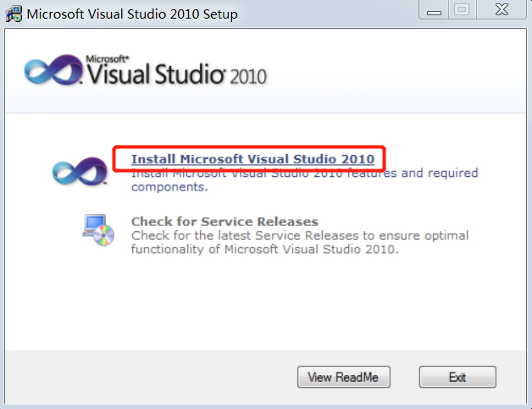Click the disabled maximize button
This screenshot has width=532, height=409.
coord(461,10)
